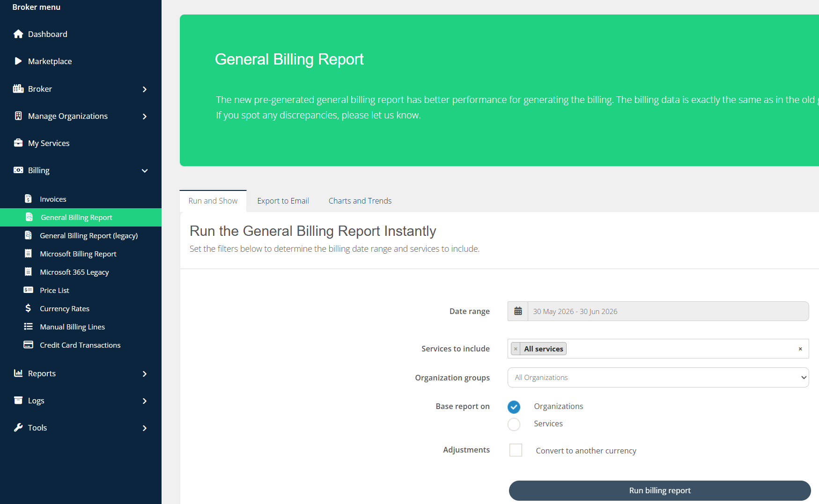
Task: Click the Dashboard home icon
Action: pos(18,34)
